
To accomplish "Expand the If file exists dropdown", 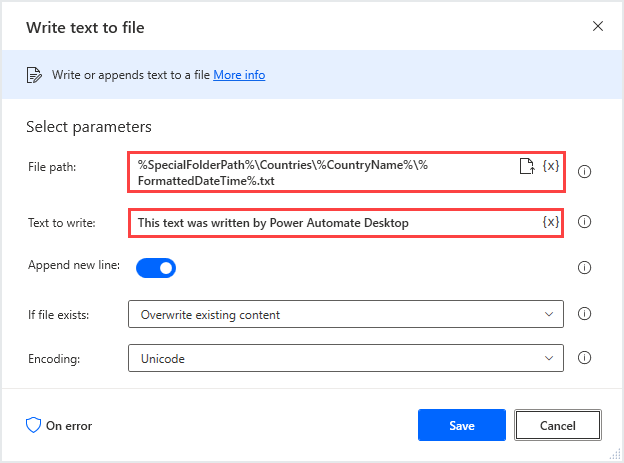I will tap(345, 315).
